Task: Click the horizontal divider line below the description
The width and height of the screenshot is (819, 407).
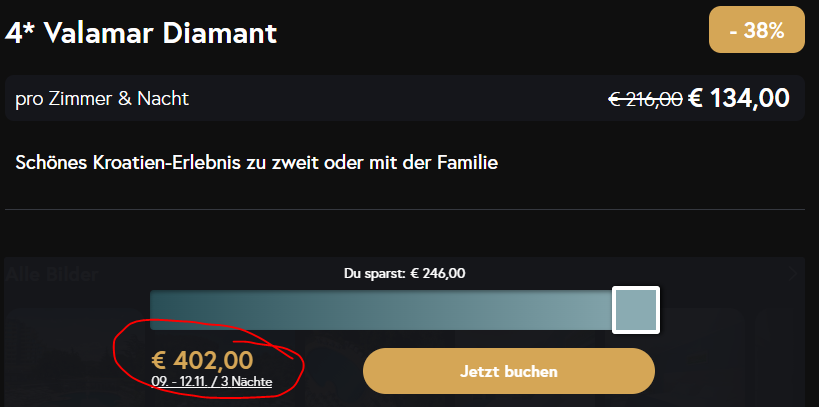Action: click(405, 210)
